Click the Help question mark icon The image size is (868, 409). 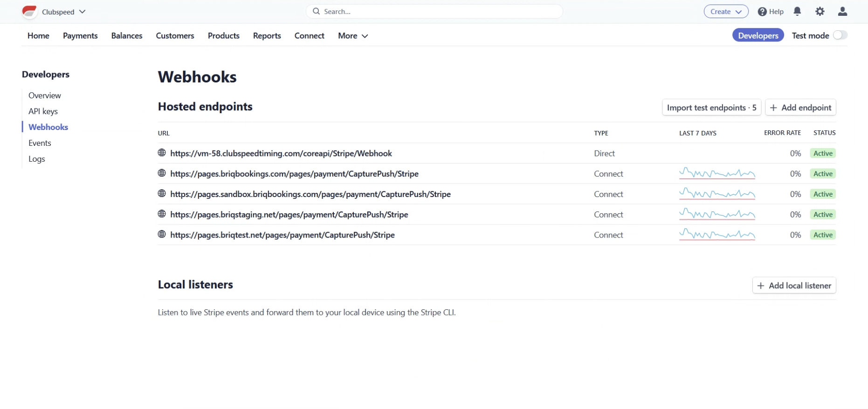click(762, 12)
